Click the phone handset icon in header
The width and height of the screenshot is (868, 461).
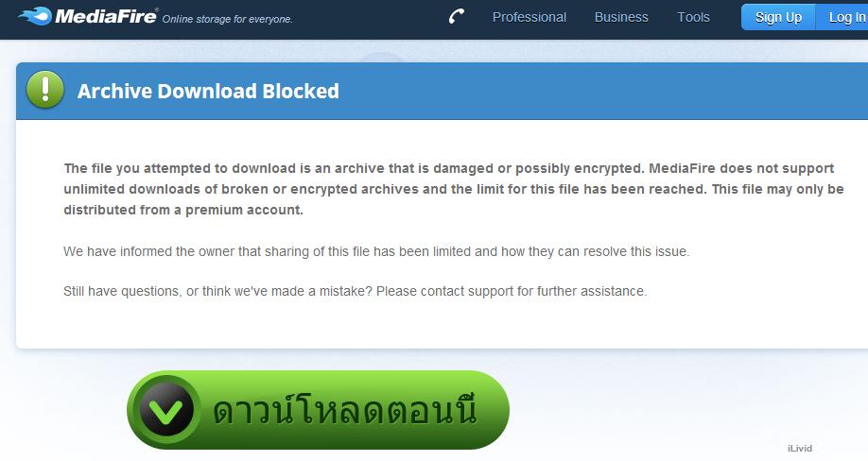pos(456,17)
